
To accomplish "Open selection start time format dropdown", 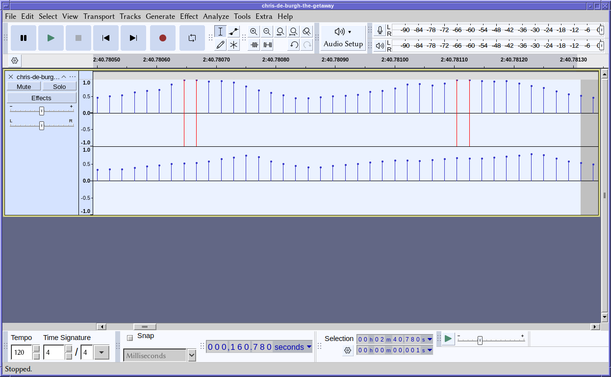I will click(x=429, y=339).
